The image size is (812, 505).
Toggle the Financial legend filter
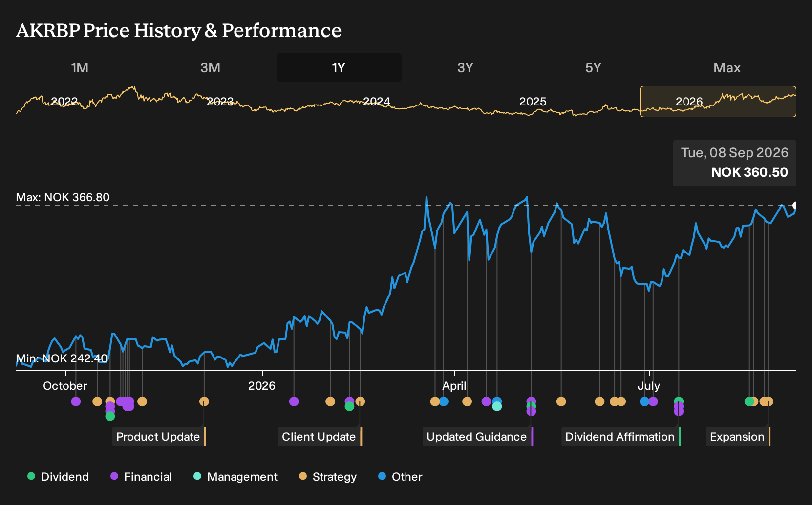[141, 477]
